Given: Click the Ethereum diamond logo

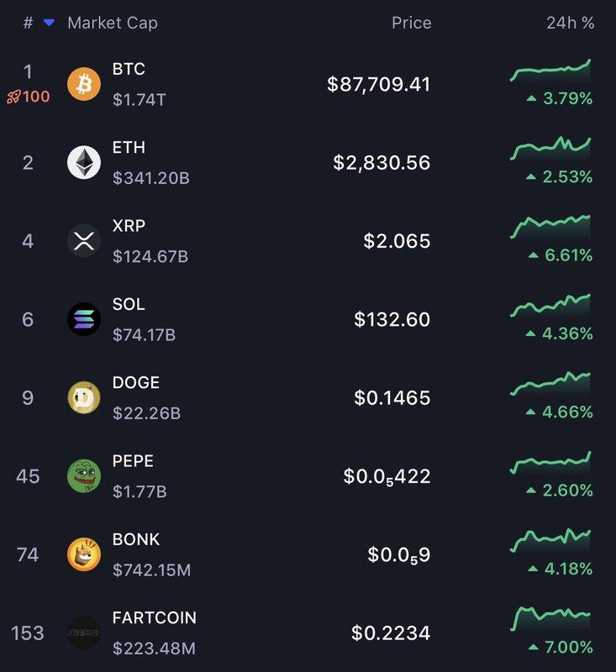Looking at the screenshot, I should tap(84, 162).
